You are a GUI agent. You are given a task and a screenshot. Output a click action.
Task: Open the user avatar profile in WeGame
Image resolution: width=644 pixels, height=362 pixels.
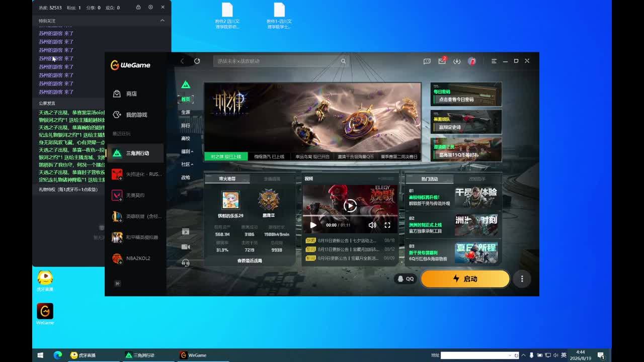472,61
